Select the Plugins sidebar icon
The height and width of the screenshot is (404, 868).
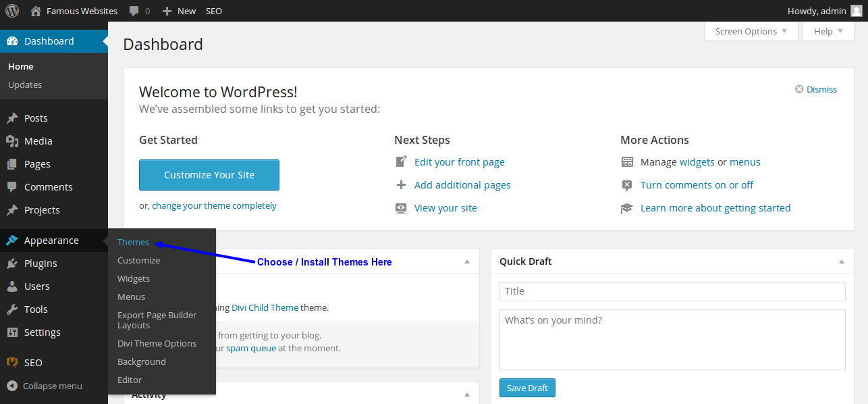coord(14,263)
